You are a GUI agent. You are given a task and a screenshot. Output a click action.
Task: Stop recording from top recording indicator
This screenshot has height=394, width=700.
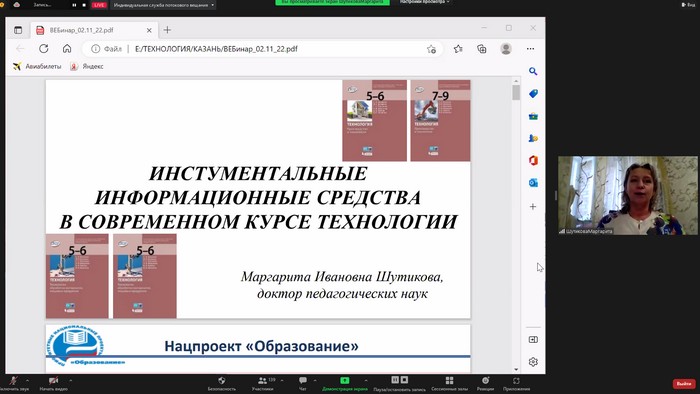point(84,5)
